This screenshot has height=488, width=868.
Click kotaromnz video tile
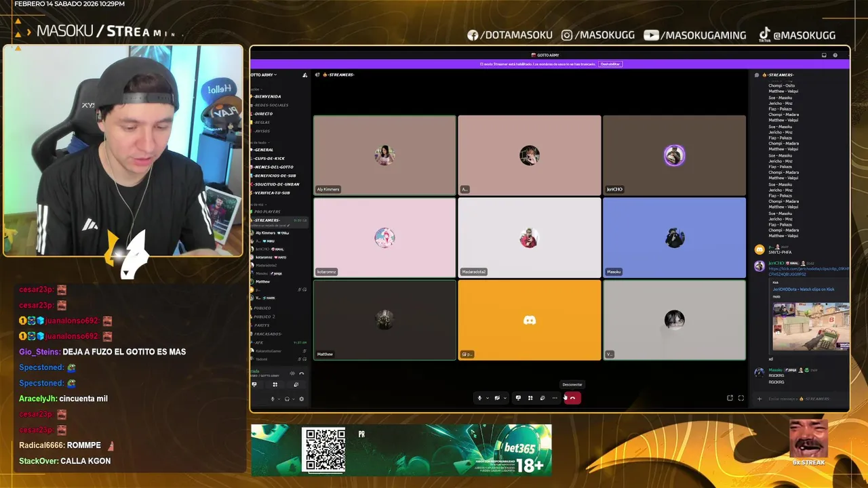[x=384, y=237]
